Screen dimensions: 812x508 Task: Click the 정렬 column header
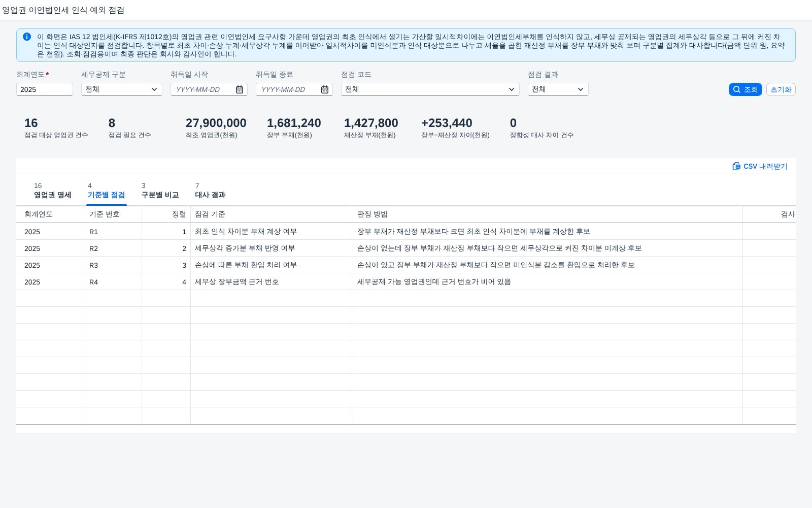click(x=166, y=214)
